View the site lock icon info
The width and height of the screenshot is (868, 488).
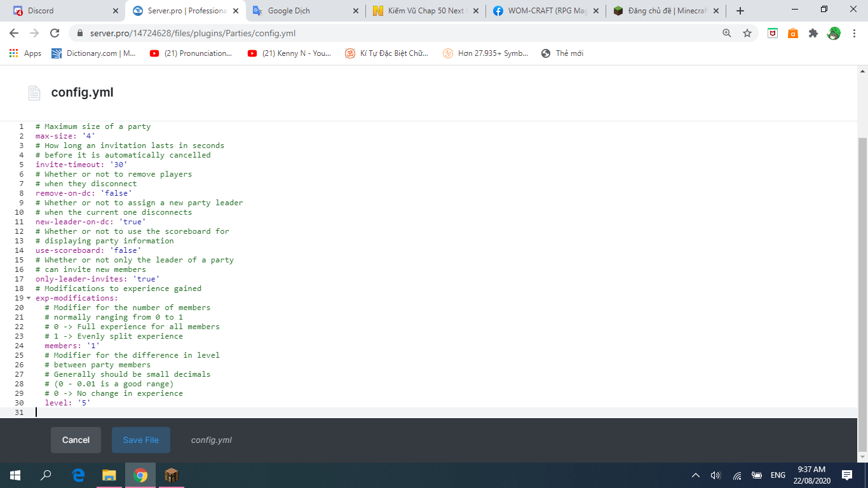tap(80, 33)
